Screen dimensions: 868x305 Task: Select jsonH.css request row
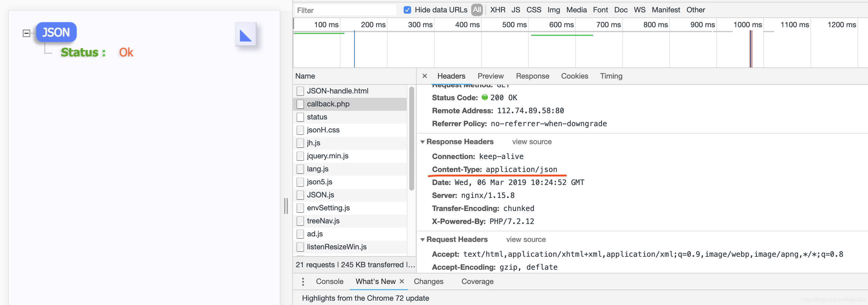click(350, 130)
